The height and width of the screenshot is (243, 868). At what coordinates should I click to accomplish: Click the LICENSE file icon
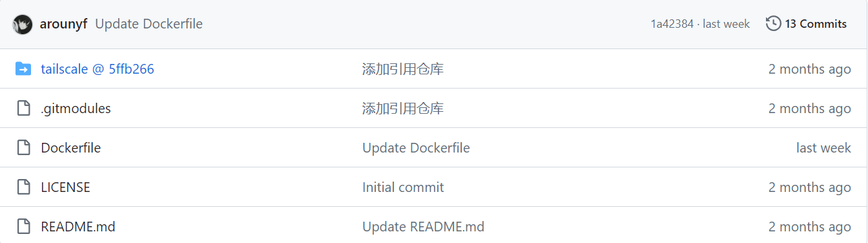(x=23, y=187)
